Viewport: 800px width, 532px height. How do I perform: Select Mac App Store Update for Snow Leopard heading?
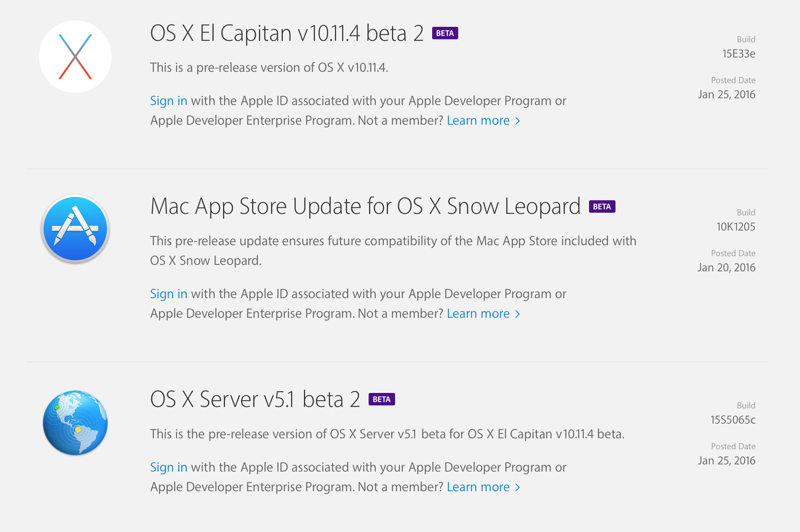[x=365, y=206]
